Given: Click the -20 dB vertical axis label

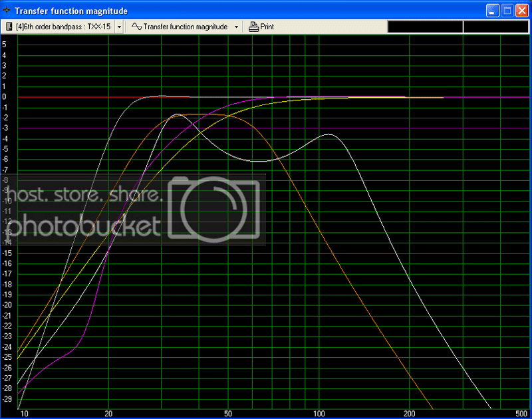Looking at the screenshot, I should 7,305.
